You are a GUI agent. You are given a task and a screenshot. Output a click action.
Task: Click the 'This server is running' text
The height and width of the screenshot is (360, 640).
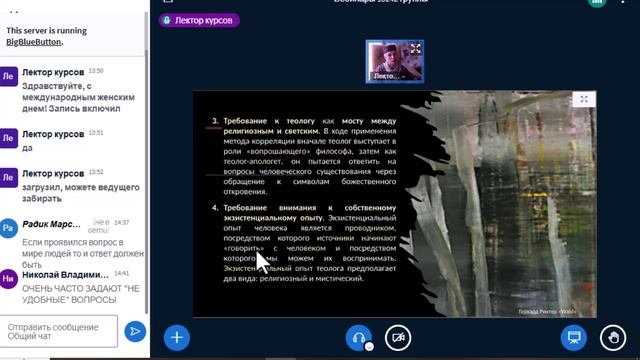coord(47,31)
